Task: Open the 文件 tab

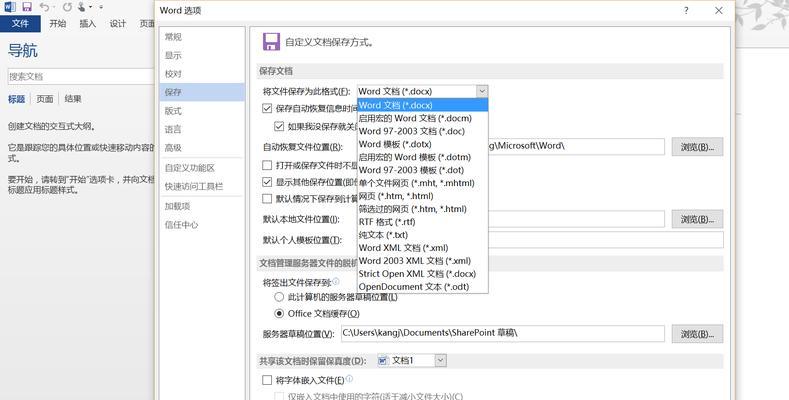Action: click(x=20, y=24)
